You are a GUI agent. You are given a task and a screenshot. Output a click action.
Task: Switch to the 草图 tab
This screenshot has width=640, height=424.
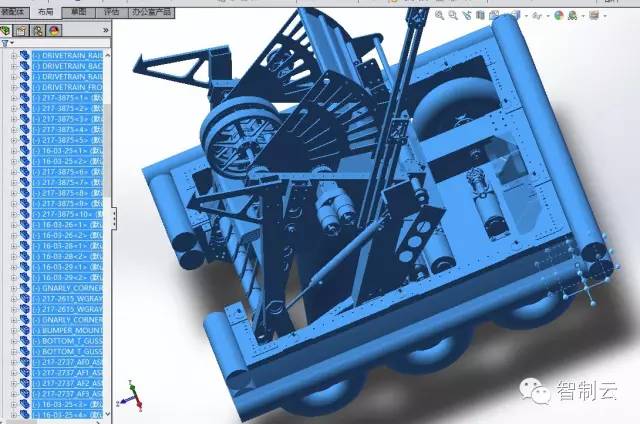coord(78,12)
